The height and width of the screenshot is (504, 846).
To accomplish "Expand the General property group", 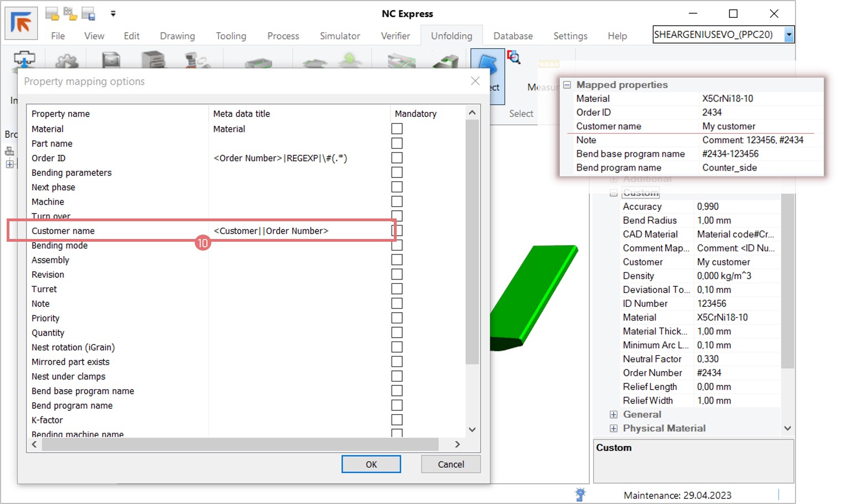I will tap(614, 414).
